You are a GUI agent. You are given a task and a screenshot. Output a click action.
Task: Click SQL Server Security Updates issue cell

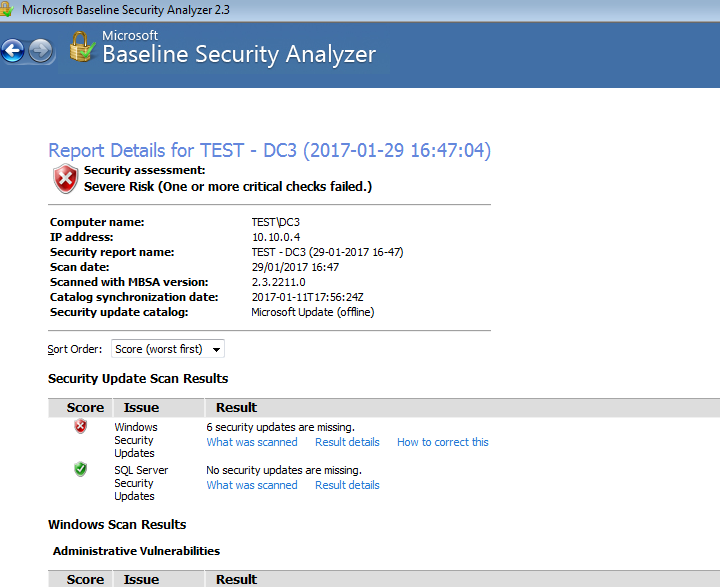pyautogui.click(x=141, y=483)
